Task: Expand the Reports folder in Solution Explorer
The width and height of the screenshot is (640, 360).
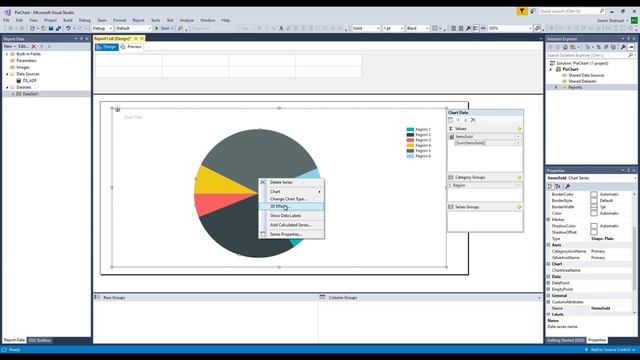Action: coord(556,87)
